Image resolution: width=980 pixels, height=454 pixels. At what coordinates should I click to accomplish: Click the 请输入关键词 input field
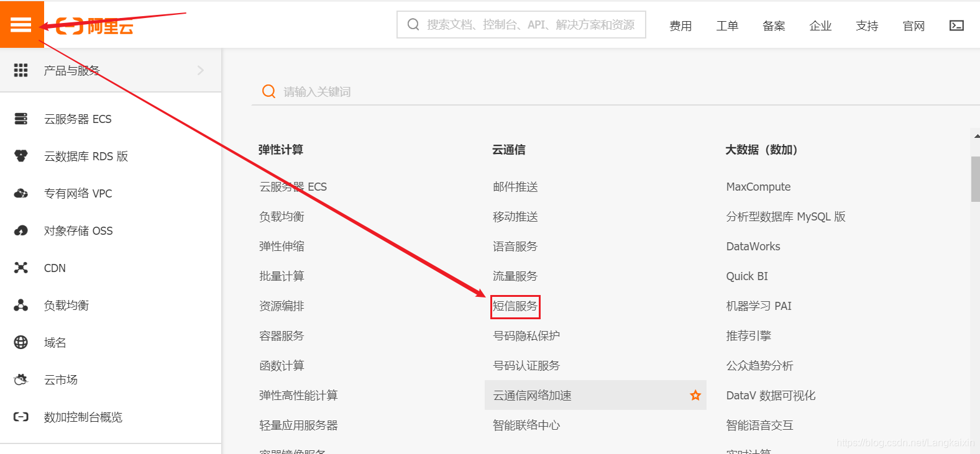615,91
